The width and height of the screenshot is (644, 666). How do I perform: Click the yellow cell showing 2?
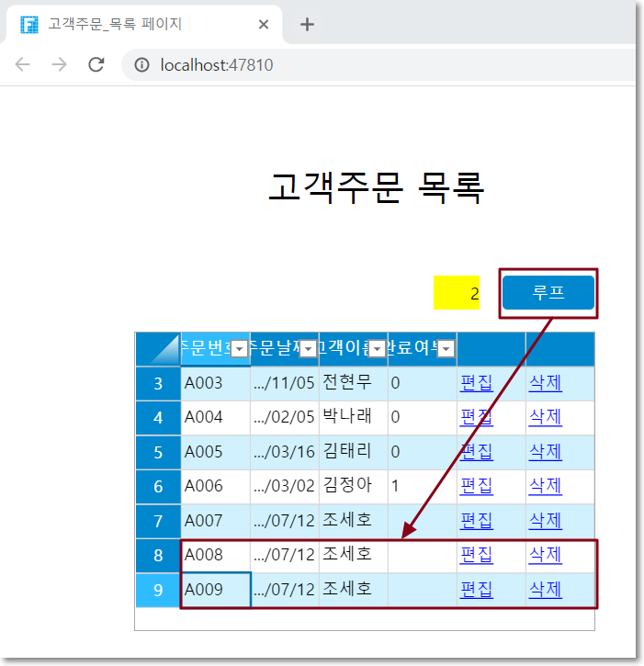pyautogui.click(x=457, y=293)
